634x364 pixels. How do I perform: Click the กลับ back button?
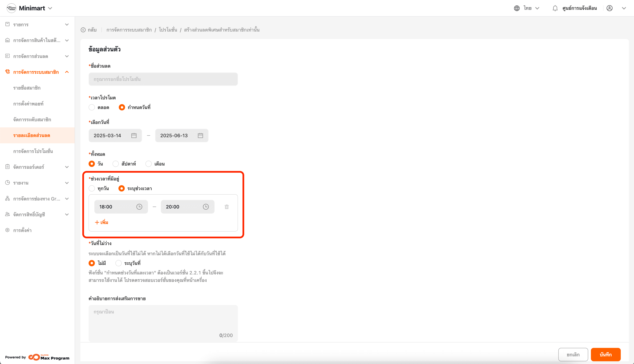click(89, 30)
